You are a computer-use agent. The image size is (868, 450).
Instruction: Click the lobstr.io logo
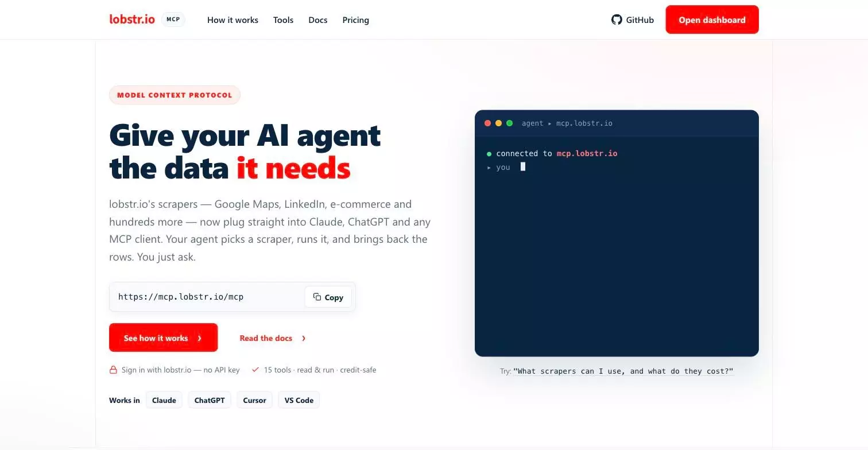click(x=132, y=20)
